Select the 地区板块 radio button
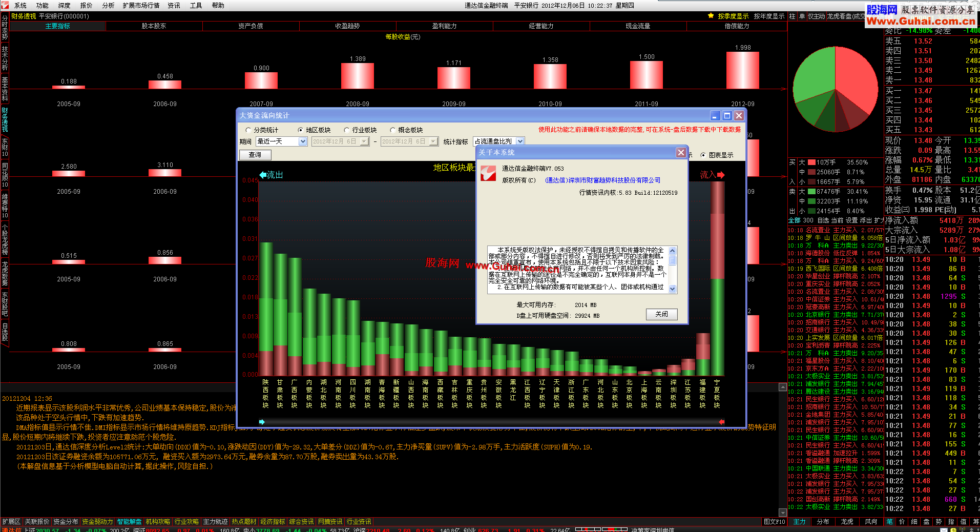This screenshot has height=532, width=980. pos(301,130)
